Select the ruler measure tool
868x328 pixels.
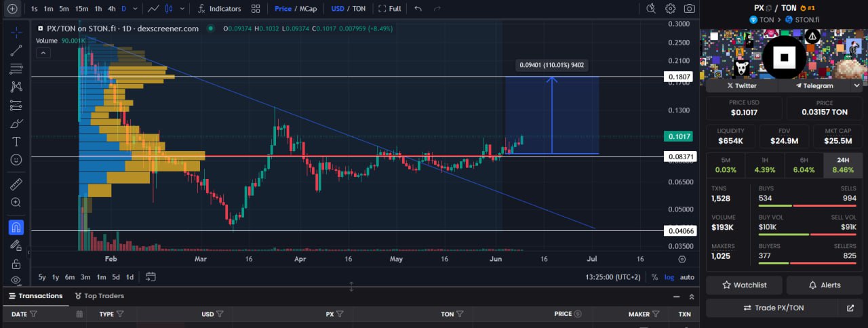pyautogui.click(x=16, y=184)
